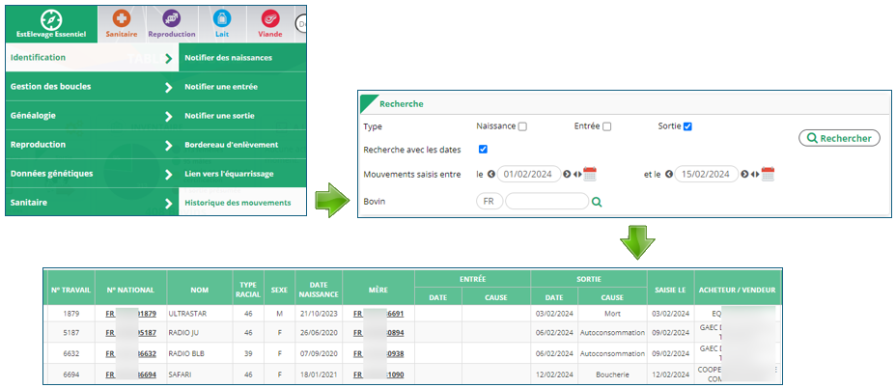Select Lien vers l'équarrissage submenu item

click(x=242, y=174)
